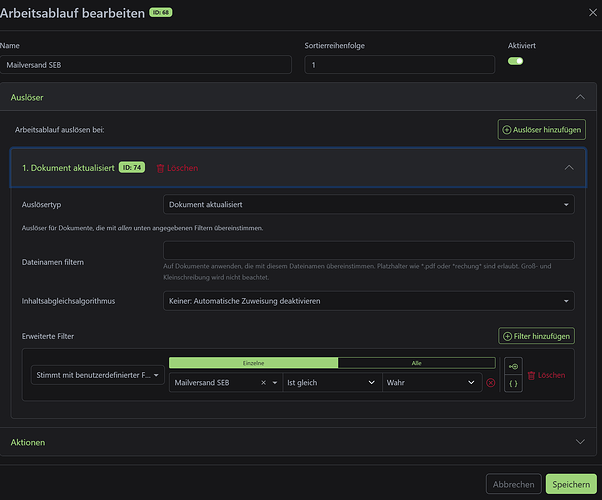The width and height of the screenshot is (602, 500).
Task: Collapse the Auslöser section
Action: click(x=579, y=98)
